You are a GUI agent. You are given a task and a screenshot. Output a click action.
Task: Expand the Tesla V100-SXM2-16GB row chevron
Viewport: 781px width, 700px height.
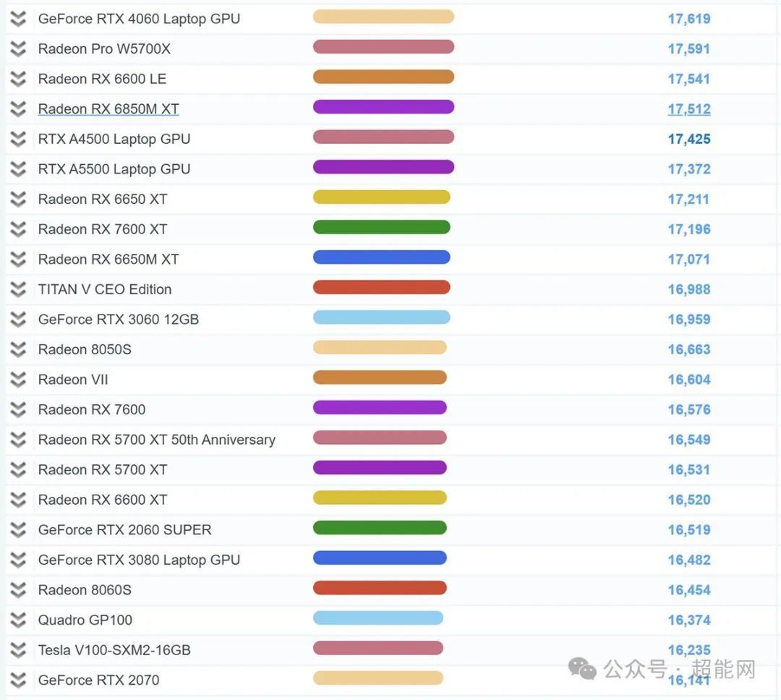18,649
